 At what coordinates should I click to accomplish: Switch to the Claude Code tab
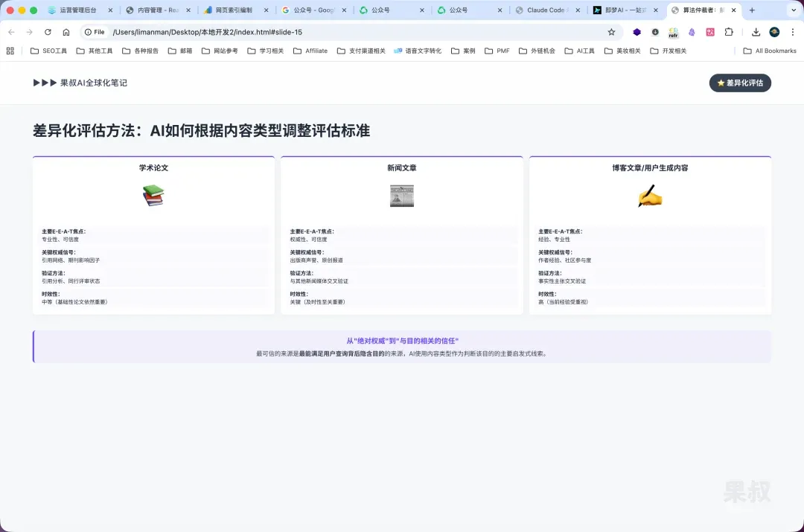[546, 10]
